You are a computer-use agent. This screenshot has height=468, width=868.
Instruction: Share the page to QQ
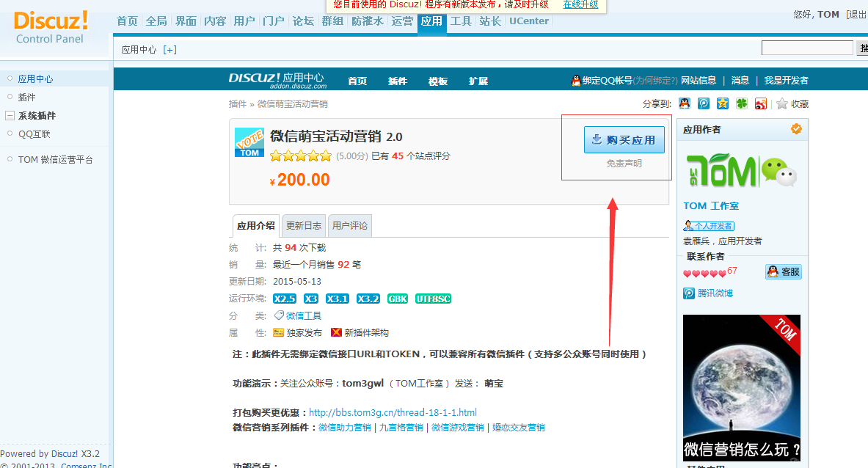coord(684,103)
